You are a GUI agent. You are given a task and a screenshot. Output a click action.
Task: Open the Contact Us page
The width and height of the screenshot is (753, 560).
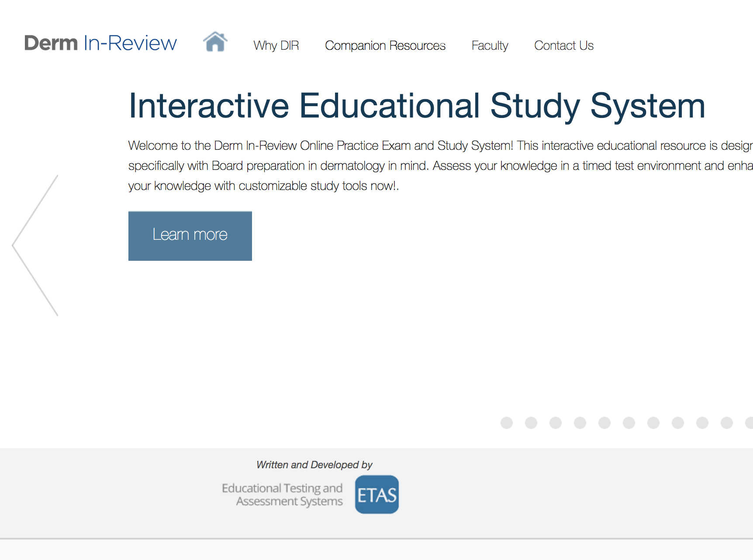(564, 45)
